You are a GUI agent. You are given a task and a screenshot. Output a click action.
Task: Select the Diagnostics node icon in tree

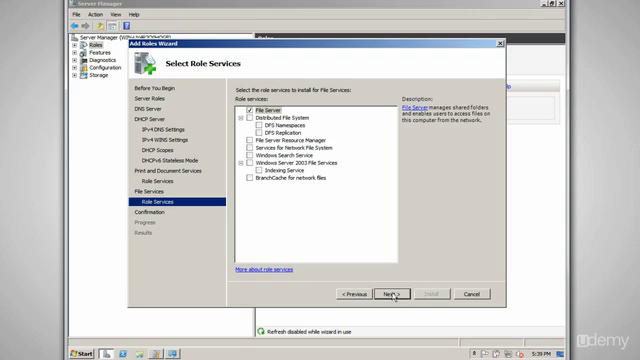[x=84, y=60]
